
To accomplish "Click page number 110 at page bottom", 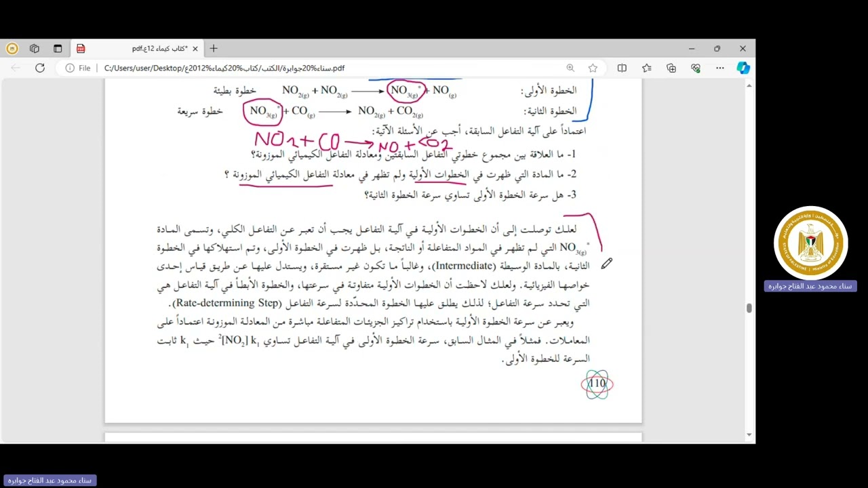I will click(597, 384).
